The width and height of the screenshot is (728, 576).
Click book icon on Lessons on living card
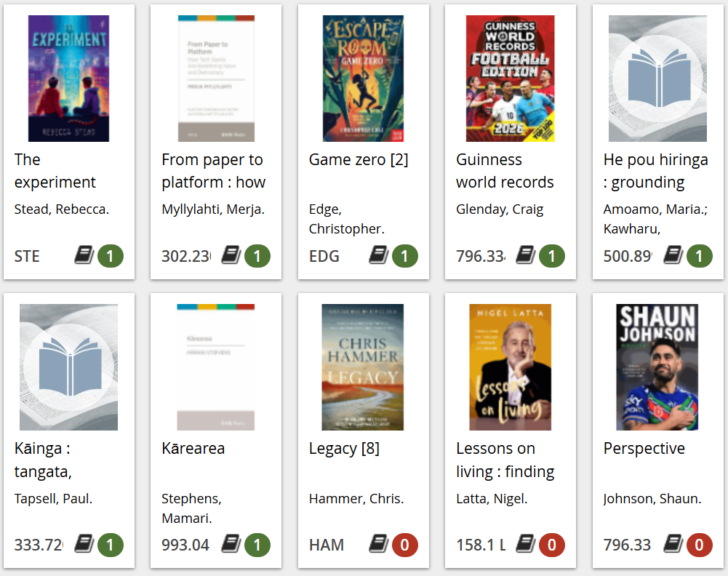point(526,544)
